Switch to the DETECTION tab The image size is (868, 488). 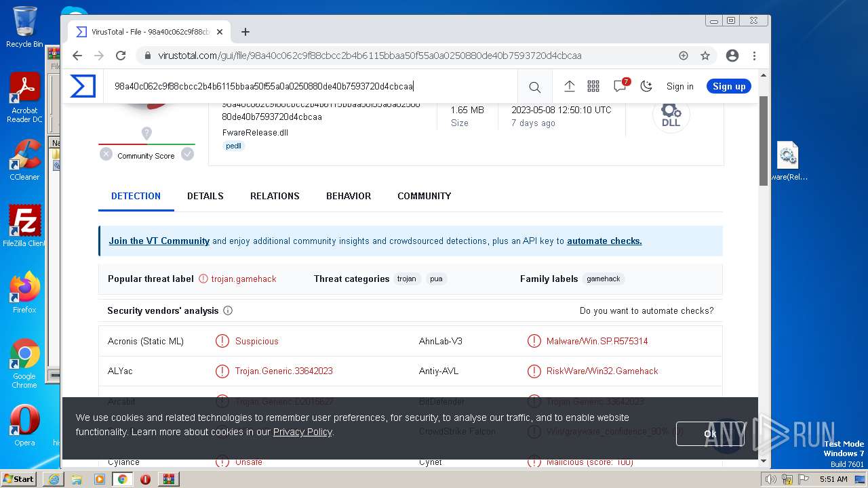(136, 196)
